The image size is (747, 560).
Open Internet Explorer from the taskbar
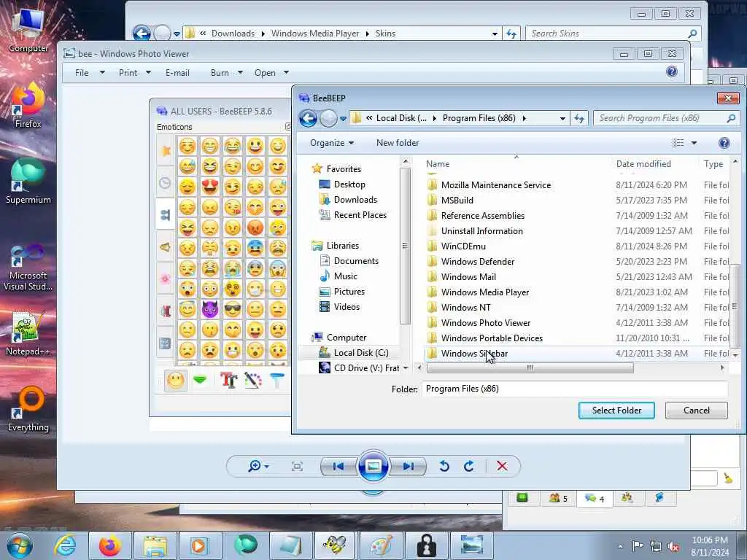65,545
